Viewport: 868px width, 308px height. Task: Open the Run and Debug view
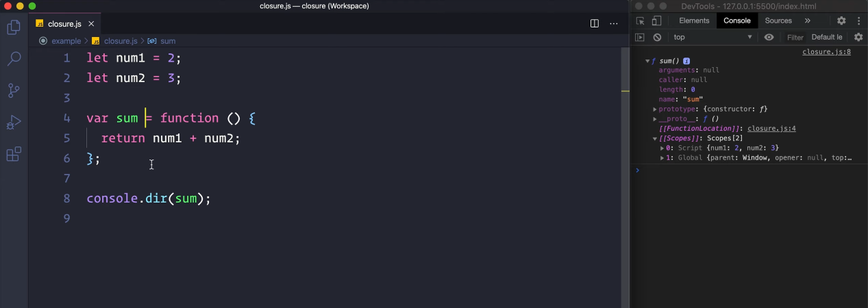(14, 123)
